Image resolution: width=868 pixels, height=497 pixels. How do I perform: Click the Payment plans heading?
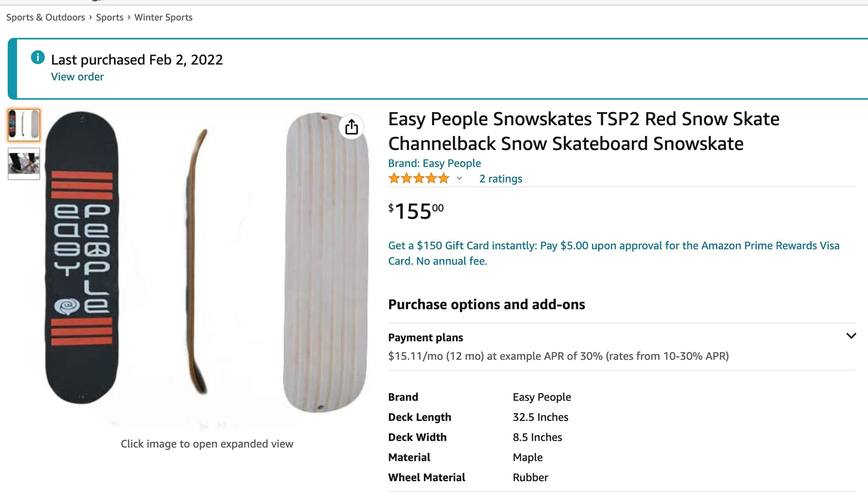coord(425,338)
